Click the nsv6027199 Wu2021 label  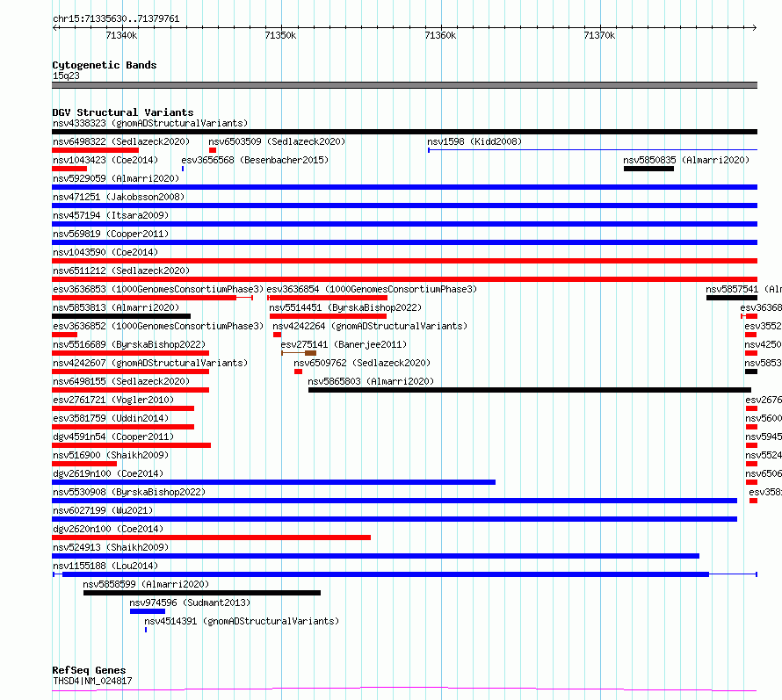103,510
